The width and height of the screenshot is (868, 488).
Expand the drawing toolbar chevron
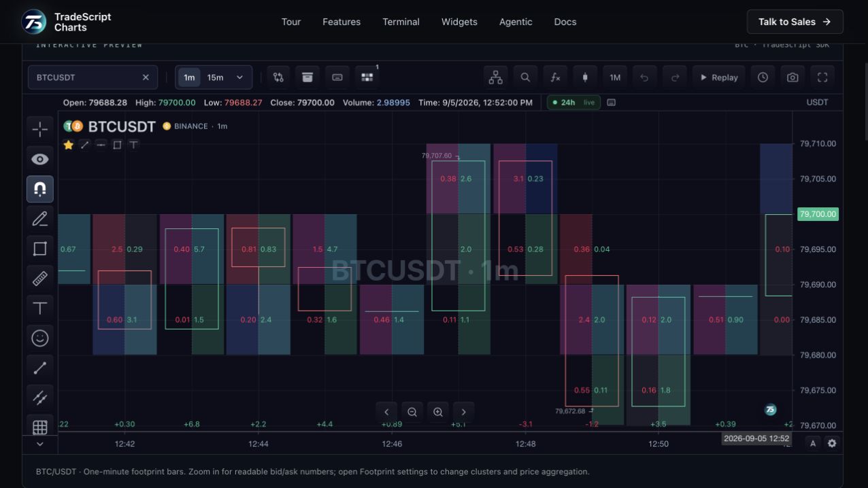point(40,444)
